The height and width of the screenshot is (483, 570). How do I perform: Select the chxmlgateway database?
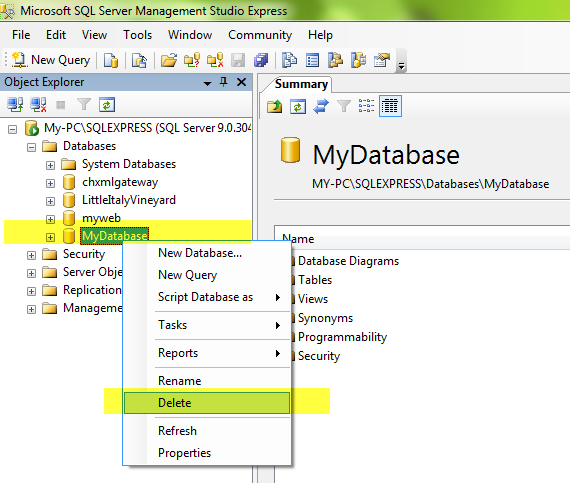[x=120, y=182]
